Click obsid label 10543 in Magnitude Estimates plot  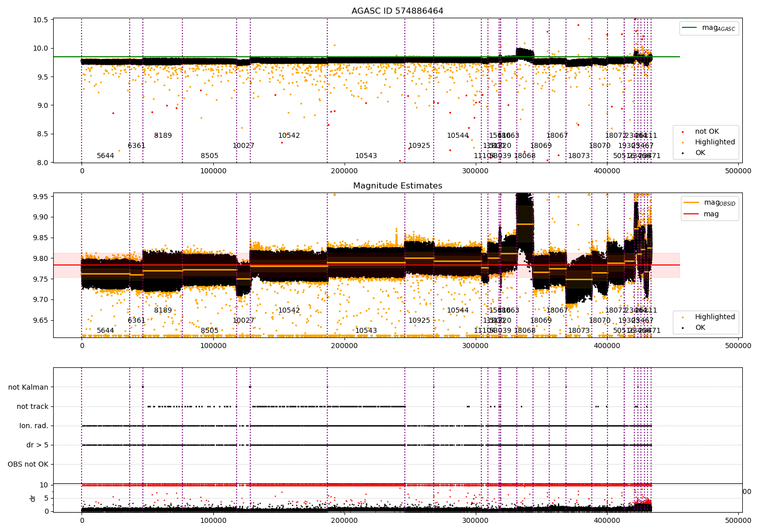[x=366, y=331]
